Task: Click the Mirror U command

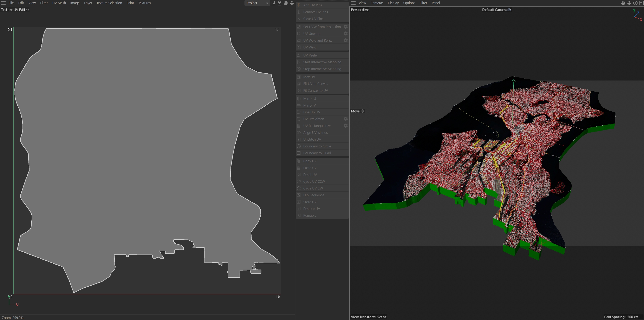Action: pyautogui.click(x=309, y=98)
